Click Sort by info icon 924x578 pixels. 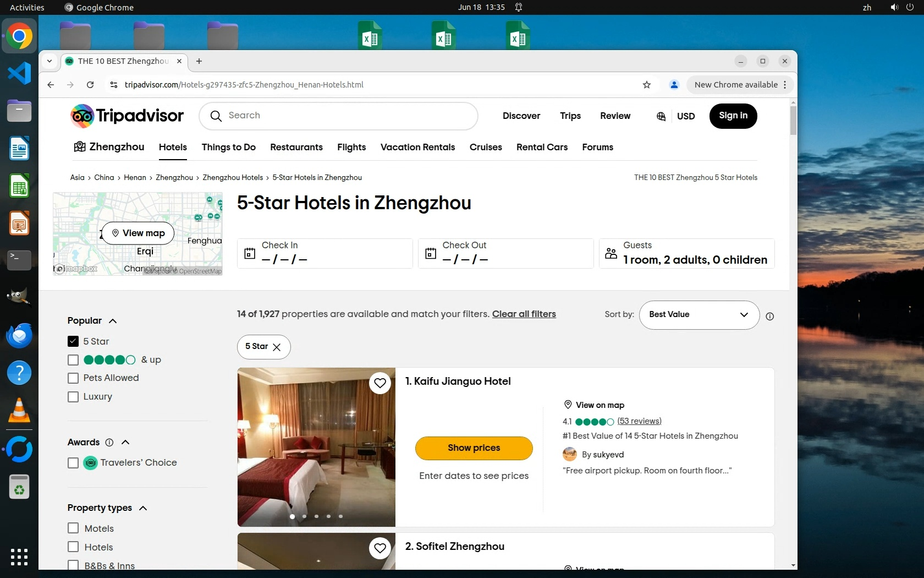point(769,316)
